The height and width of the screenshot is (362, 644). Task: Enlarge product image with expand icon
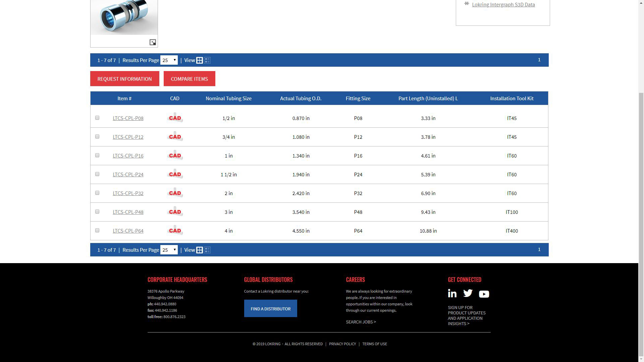coord(153,42)
